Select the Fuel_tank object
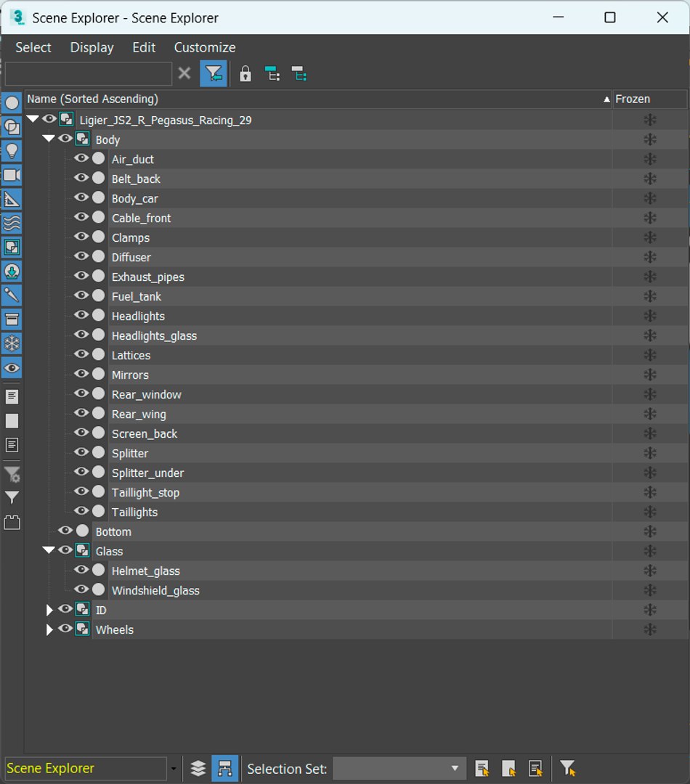Screen dimensions: 690x784 [136, 296]
